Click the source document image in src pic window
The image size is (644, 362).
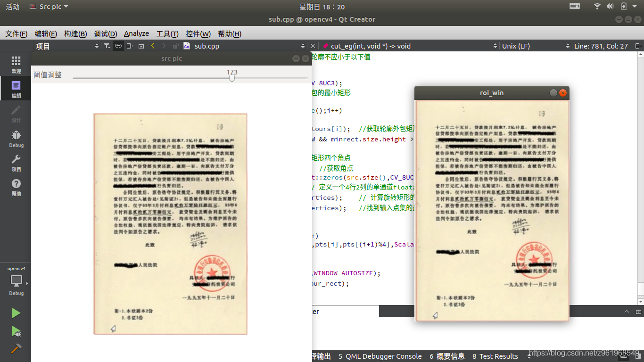(170, 224)
